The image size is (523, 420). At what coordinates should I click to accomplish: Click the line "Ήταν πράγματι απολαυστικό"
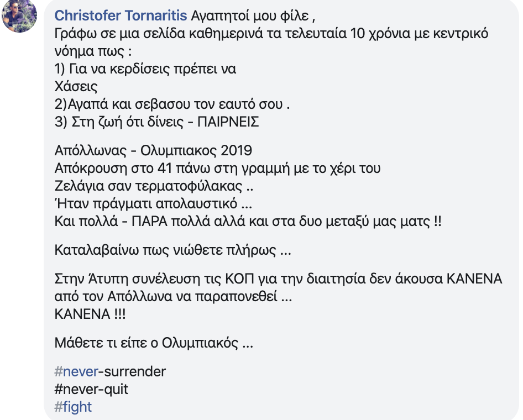(154, 204)
